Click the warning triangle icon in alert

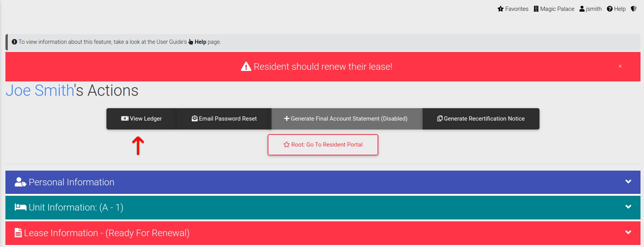(246, 67)
